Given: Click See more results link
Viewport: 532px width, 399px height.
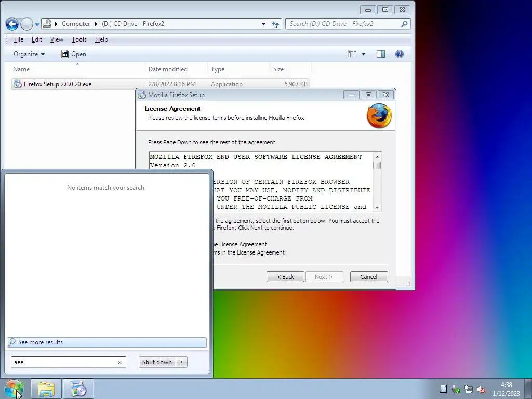Looking at the screenshot, I should 107,342.
